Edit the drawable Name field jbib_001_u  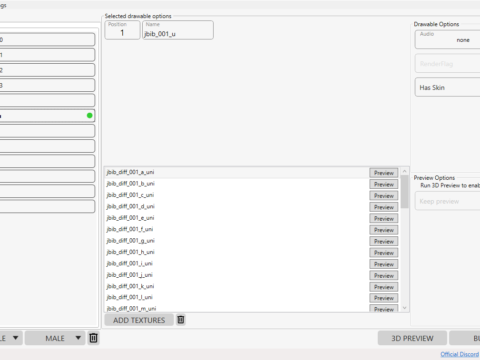[x=178, y=30]
